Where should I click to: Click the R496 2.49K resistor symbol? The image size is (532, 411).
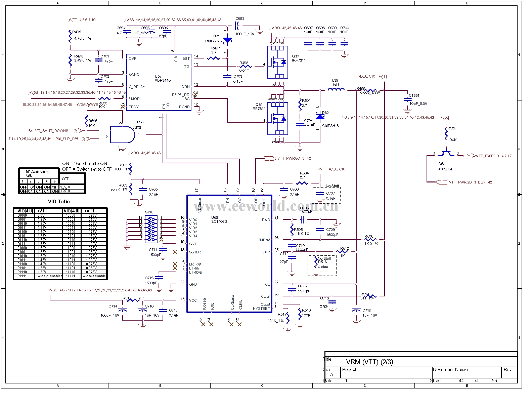click(70, 60)
